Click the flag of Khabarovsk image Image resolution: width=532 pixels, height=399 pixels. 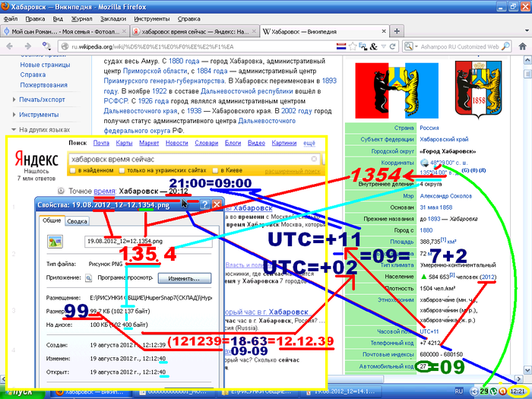tap(397, 90)
